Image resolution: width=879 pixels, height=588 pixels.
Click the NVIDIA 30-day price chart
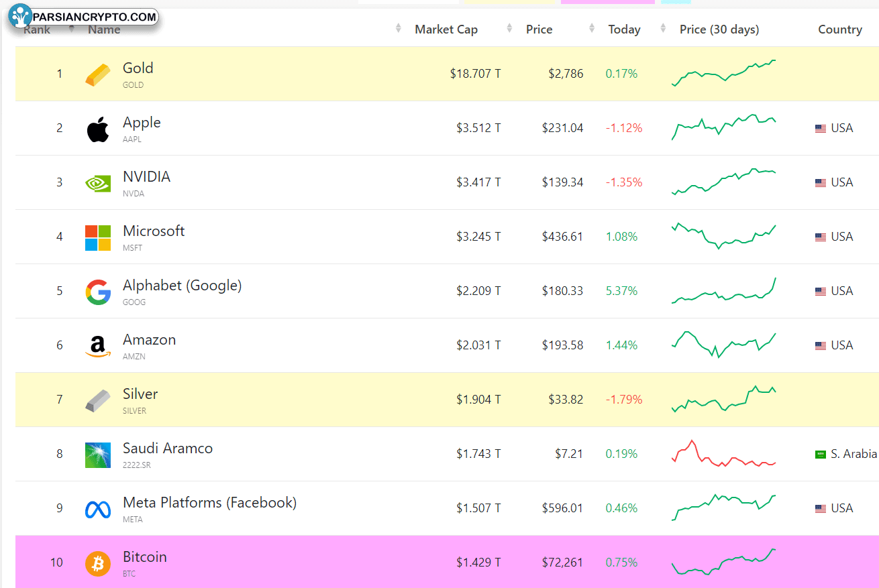coord(723,182)
